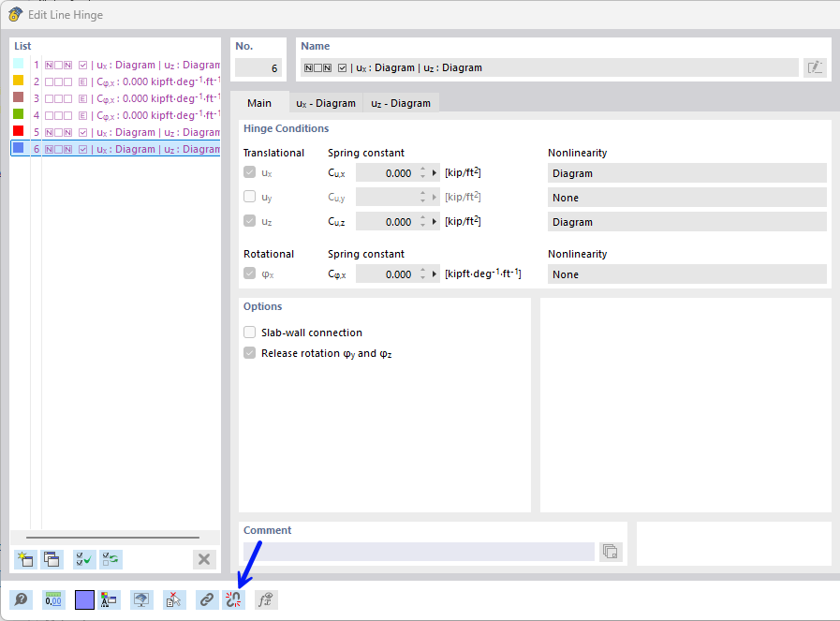The image size is (840, 621).
Task: Toggle the uy translational checkbox
Action: coord(250,197)
